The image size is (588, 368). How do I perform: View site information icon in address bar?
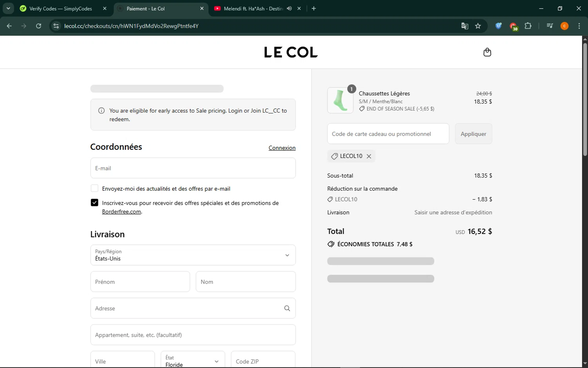pos(56,26)
